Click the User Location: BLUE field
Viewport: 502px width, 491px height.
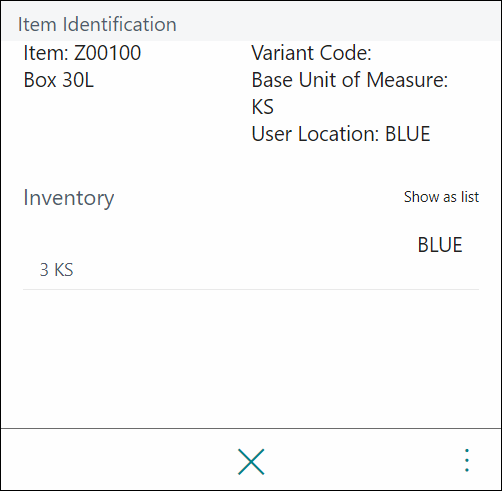point(341,134)
